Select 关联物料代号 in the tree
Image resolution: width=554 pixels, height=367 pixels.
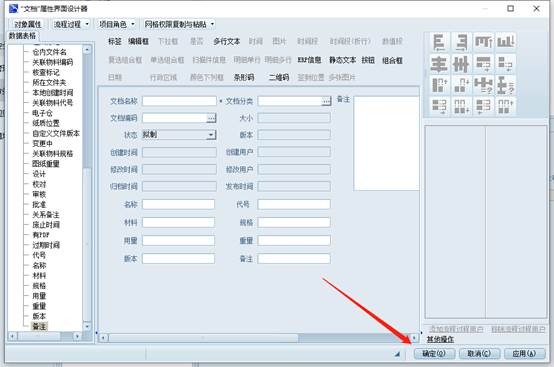(x=53, y=103)
